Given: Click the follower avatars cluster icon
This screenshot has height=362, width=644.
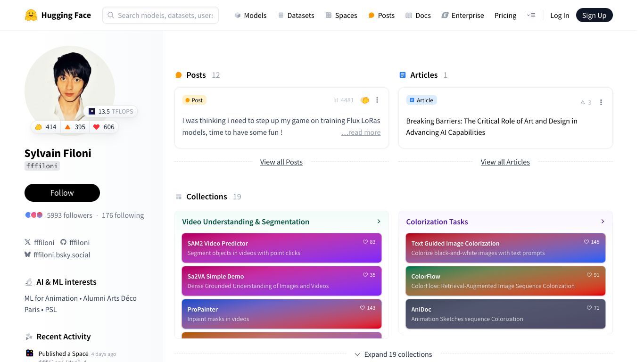Looking at the screenshot, I should point(34,215).
